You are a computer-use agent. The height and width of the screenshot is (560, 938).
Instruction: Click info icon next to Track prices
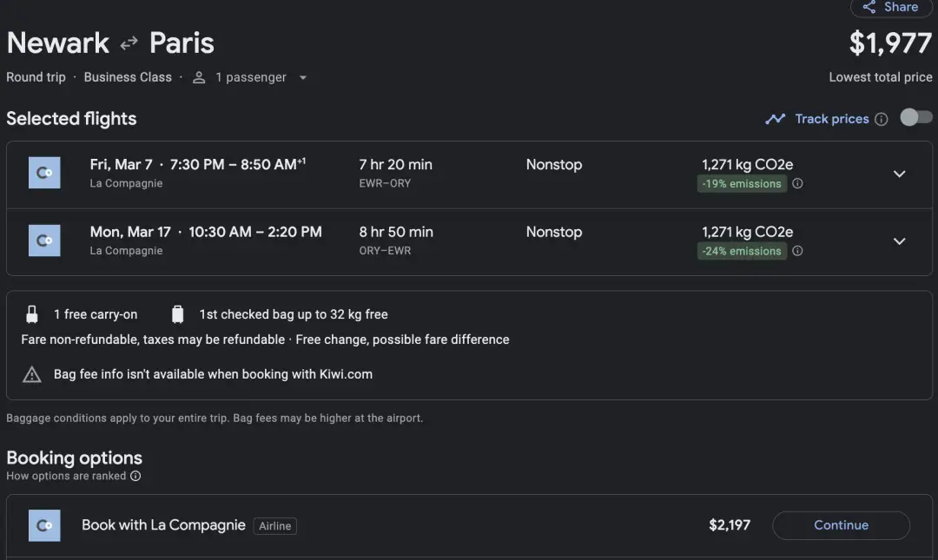pos(882,119)
